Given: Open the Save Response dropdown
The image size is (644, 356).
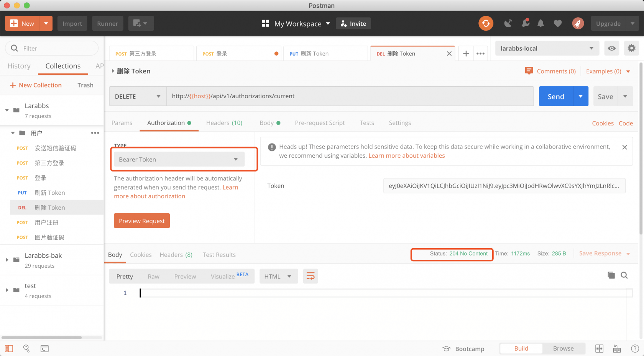Looking at the screenshot, I should click(x=605, y=254).
